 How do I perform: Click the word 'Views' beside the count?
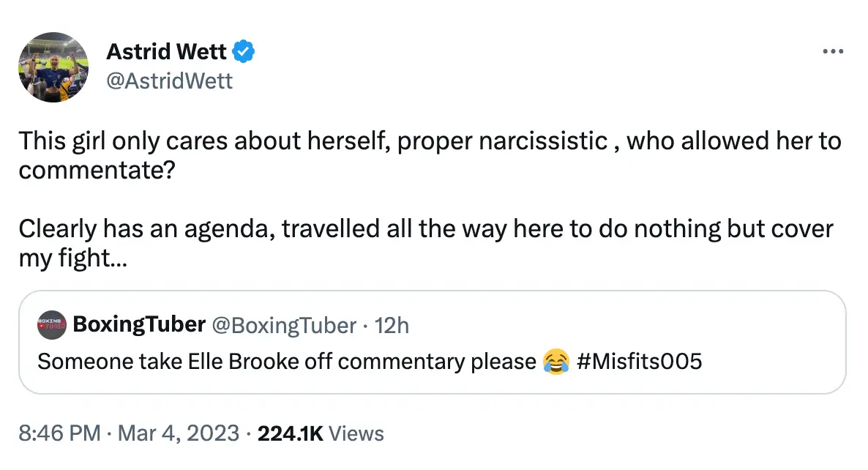click(x=356, y=433)
